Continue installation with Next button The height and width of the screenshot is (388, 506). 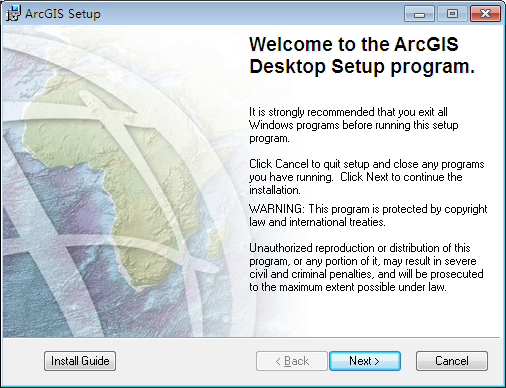pyautogui.click(x=365, y=361)
